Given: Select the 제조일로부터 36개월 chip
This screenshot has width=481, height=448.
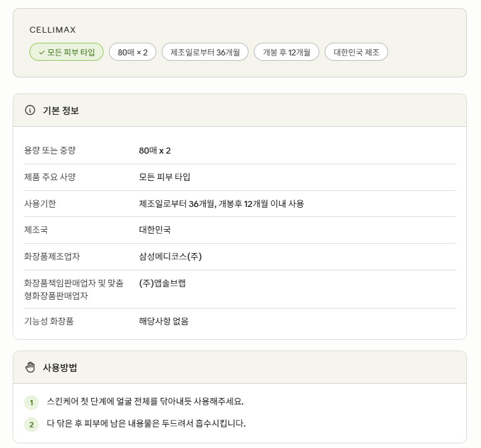Looking at the screenshot, I should pos(205,52).
